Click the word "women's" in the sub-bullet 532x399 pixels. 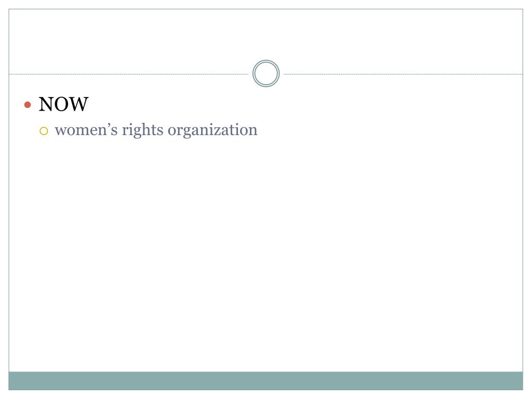[86, 130]
